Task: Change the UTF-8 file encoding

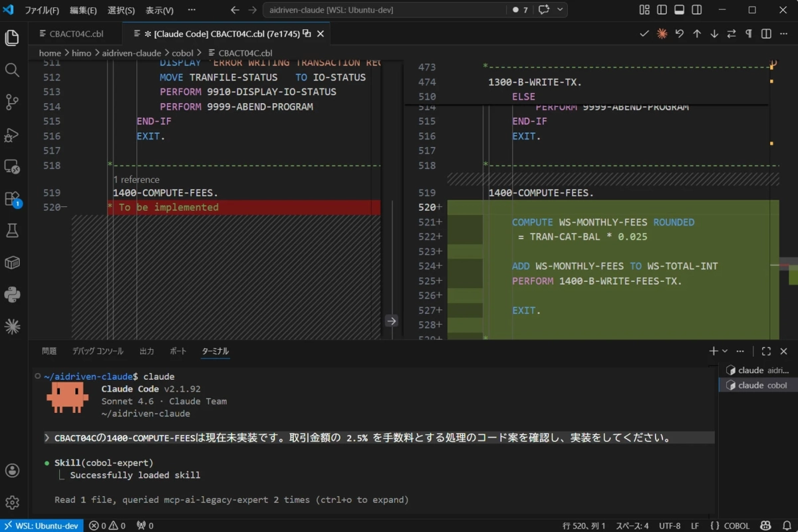Action: (x=670, y=525)
